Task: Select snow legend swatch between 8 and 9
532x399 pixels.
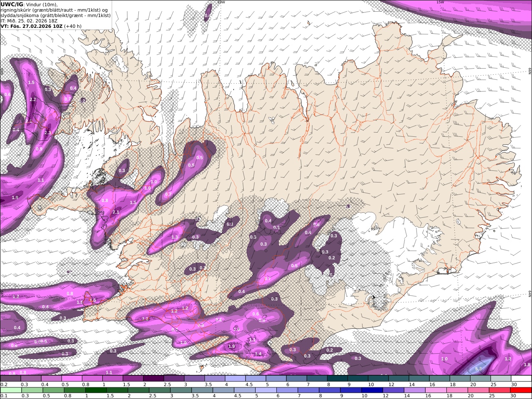Action: (x=337, y=379)
